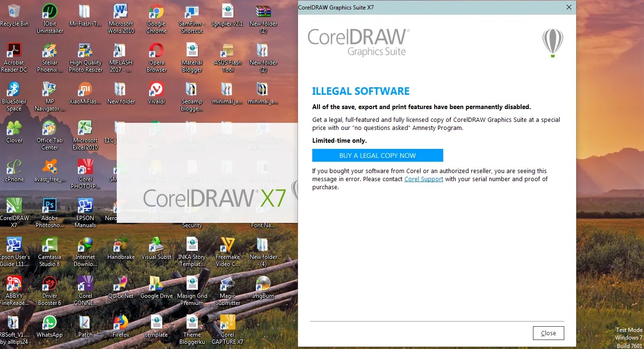This screenshot has width=644, height=349.
Task: Select the Masign Grid Premium icon
Action: click(192, 291)
